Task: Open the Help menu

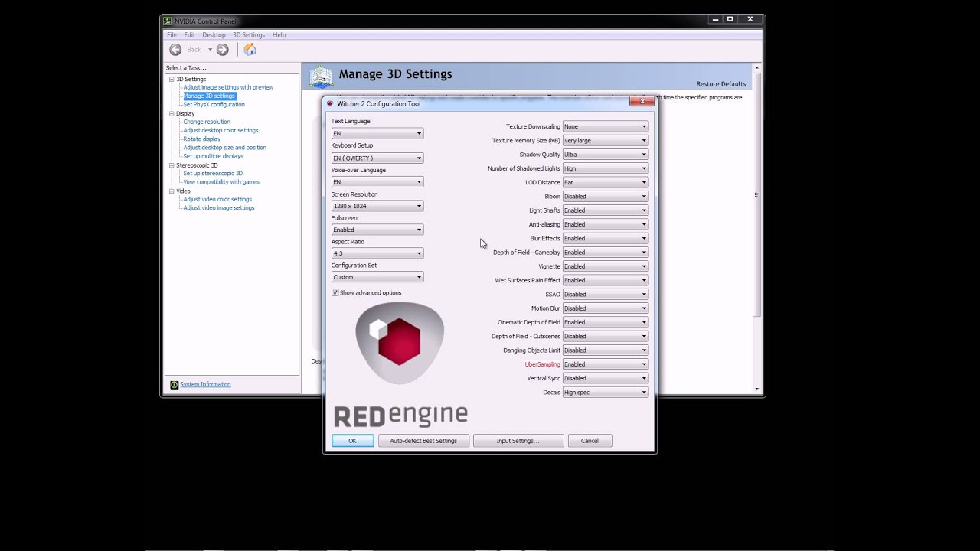Action: click(279, 35)
